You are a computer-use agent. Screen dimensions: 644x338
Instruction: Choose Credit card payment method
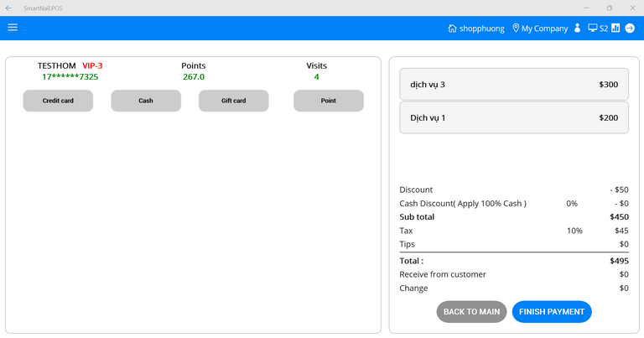[x=58, y=101]
